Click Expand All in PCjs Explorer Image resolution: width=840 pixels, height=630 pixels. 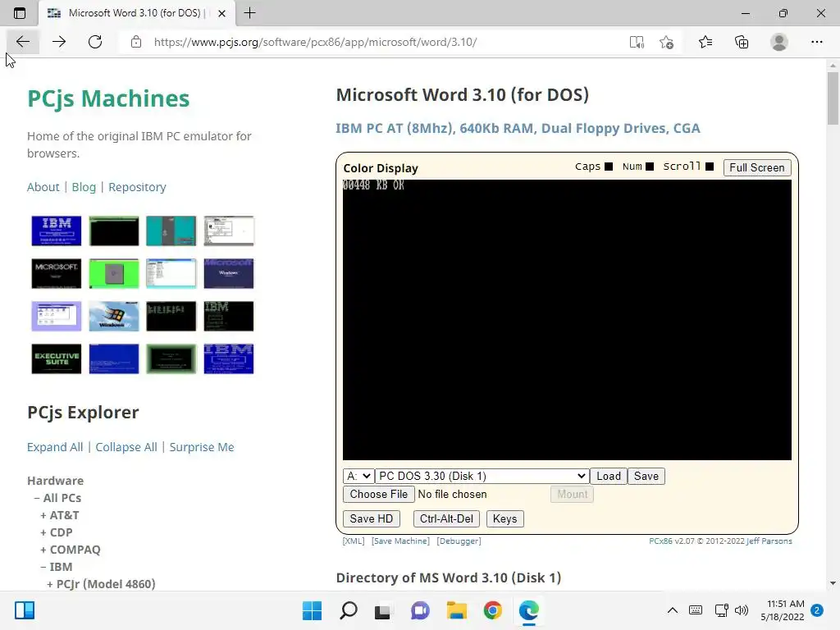pyautogui.click(x=55, y=447)
